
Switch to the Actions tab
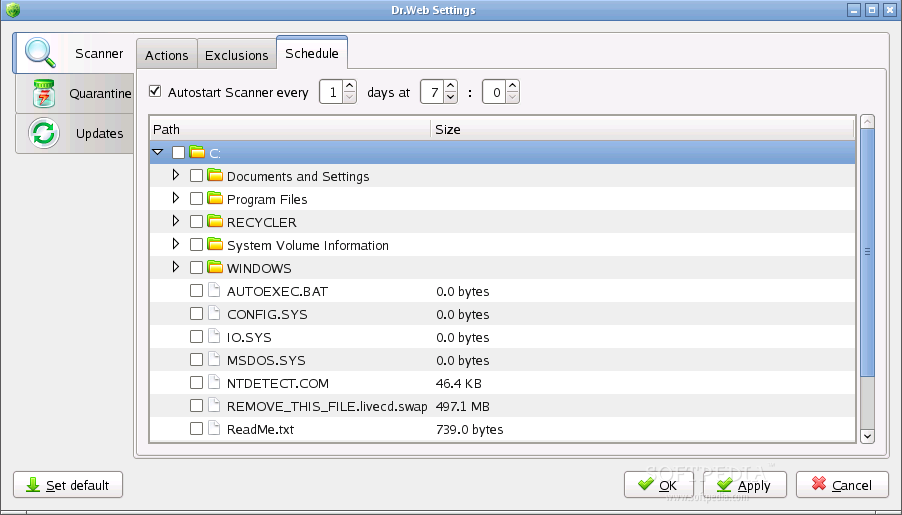(x=167, y=55)
